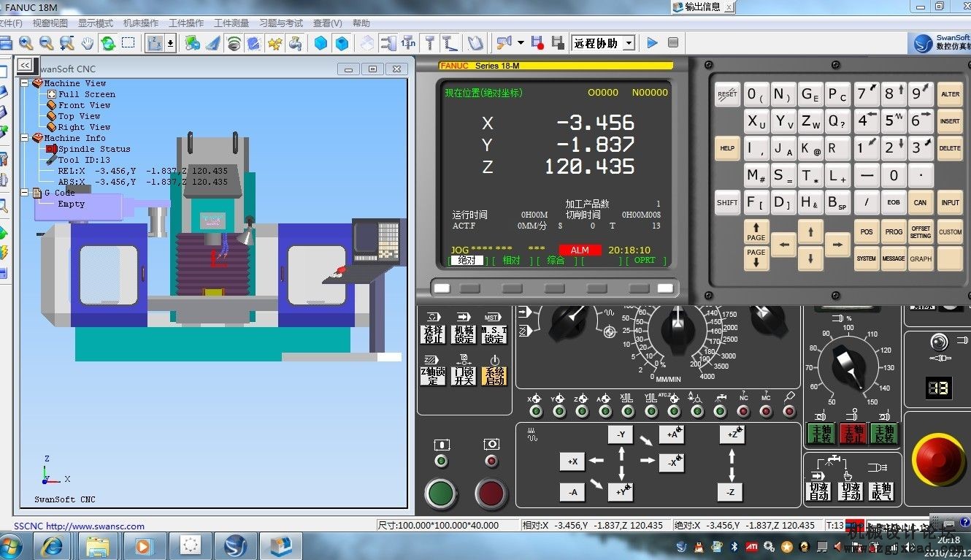Image resolution: width=971 pixels, height=560 pixels.
Task: Click the PAGE down key
Action: click(x=756, y=258)
